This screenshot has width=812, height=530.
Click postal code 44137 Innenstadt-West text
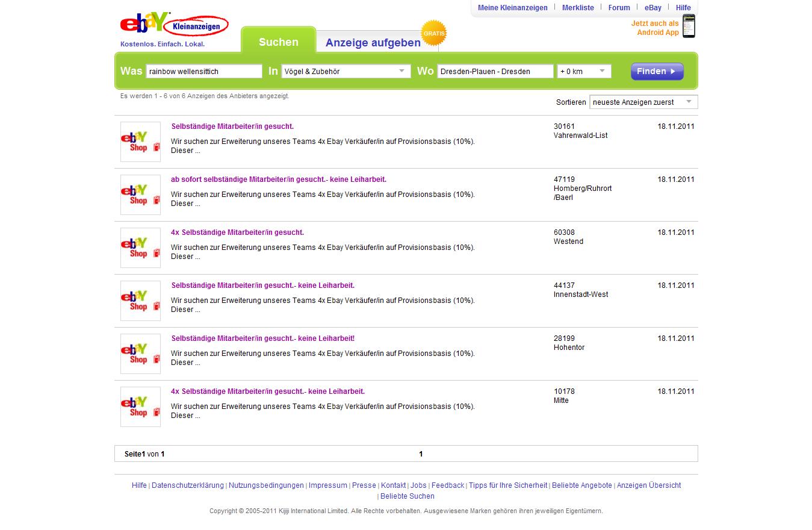[581, 290]
